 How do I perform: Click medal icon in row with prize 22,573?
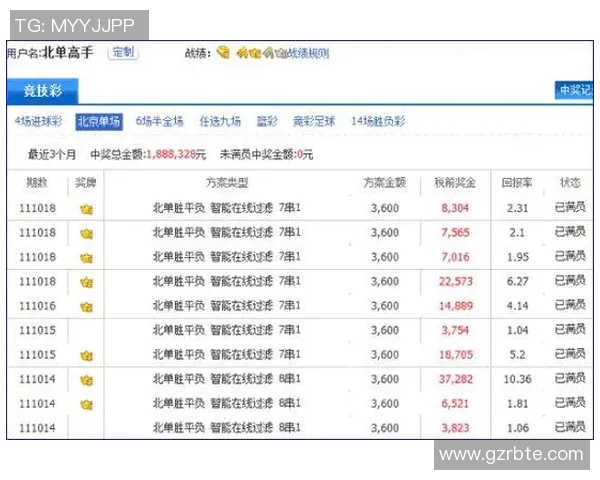pos(86,282)
